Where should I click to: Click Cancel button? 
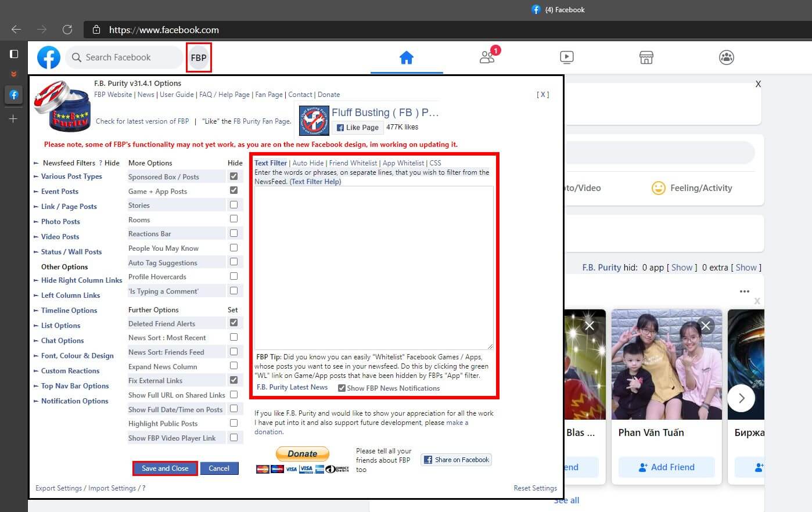[x=219, y=468]
